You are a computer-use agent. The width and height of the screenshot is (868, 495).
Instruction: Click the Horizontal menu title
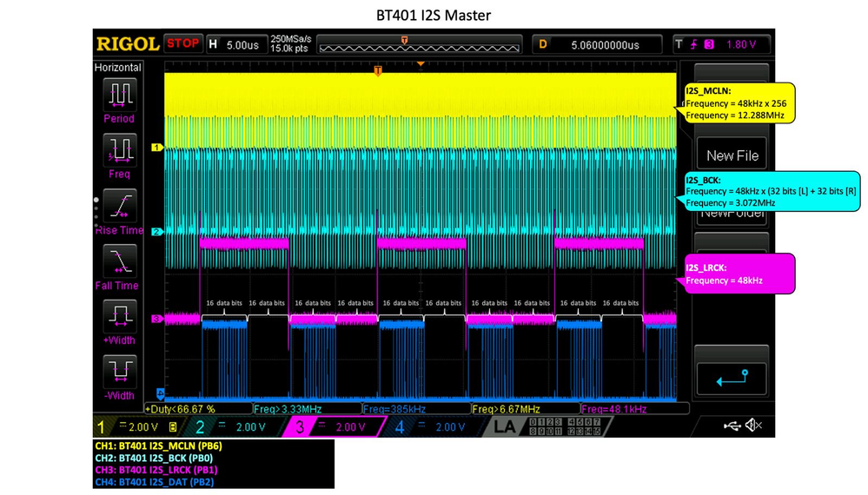[118, 68]
